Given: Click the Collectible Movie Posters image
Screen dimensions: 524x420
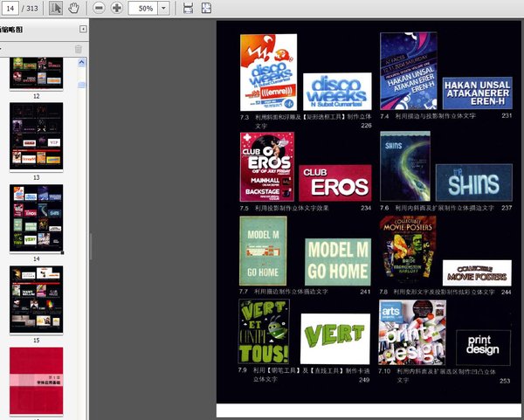Looking at the screenshot, I should (x=408, y=251).
